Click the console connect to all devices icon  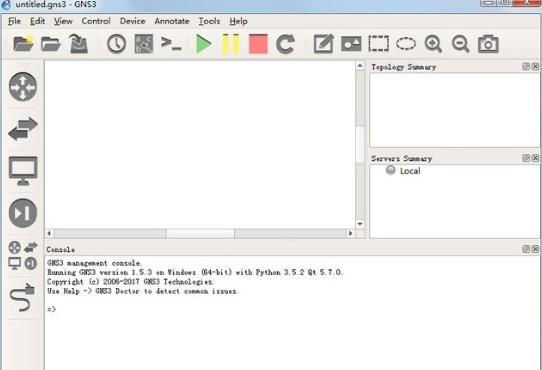pyautogui.click(x=171, y=44)
